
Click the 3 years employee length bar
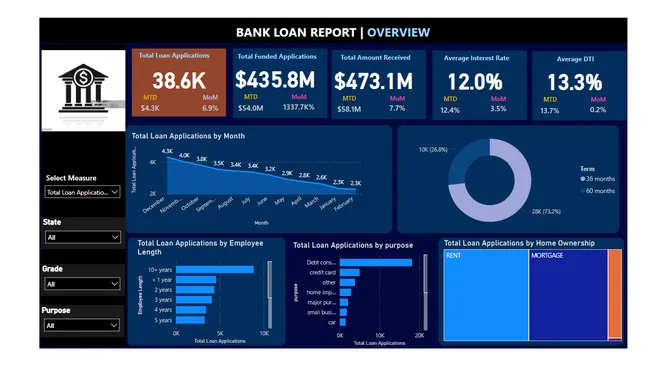pos(194,300)
